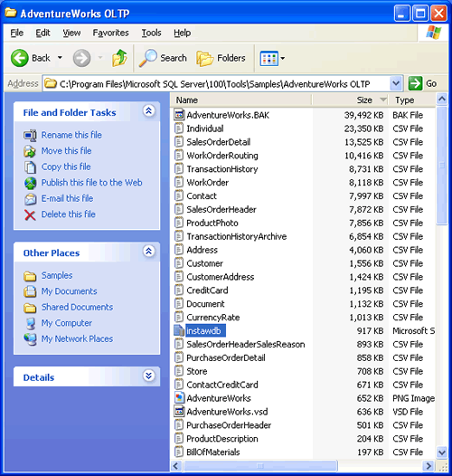Select the WorkOrderRouting file icon
The height and width of the screenshot is (476, 452).
pos(179,156)
